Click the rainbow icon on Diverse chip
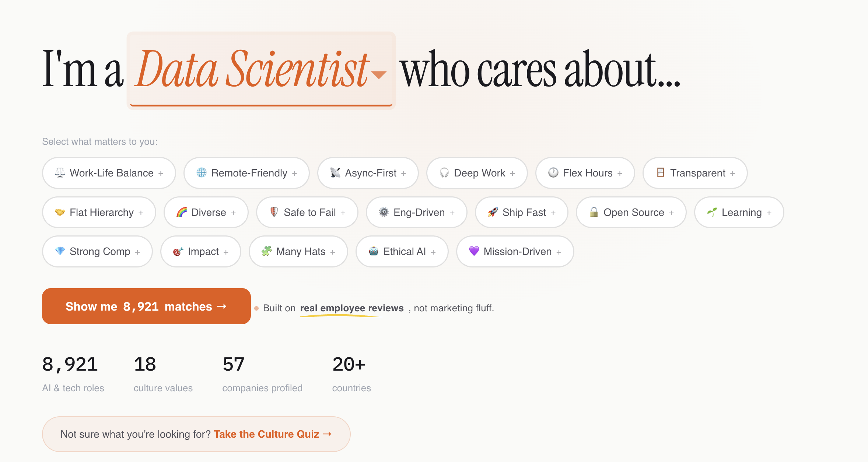This screenshot has width=868, height=462. pyautogui.click(x=181, y=212)
